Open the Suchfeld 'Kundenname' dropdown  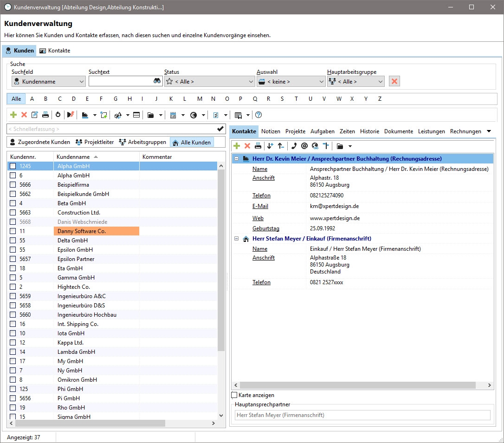point(49,81)
